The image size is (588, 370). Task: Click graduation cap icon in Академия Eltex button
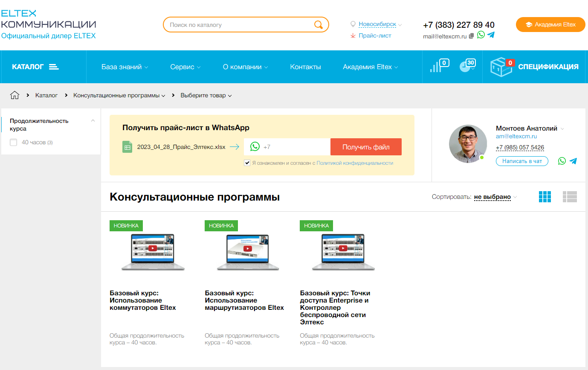529,25
